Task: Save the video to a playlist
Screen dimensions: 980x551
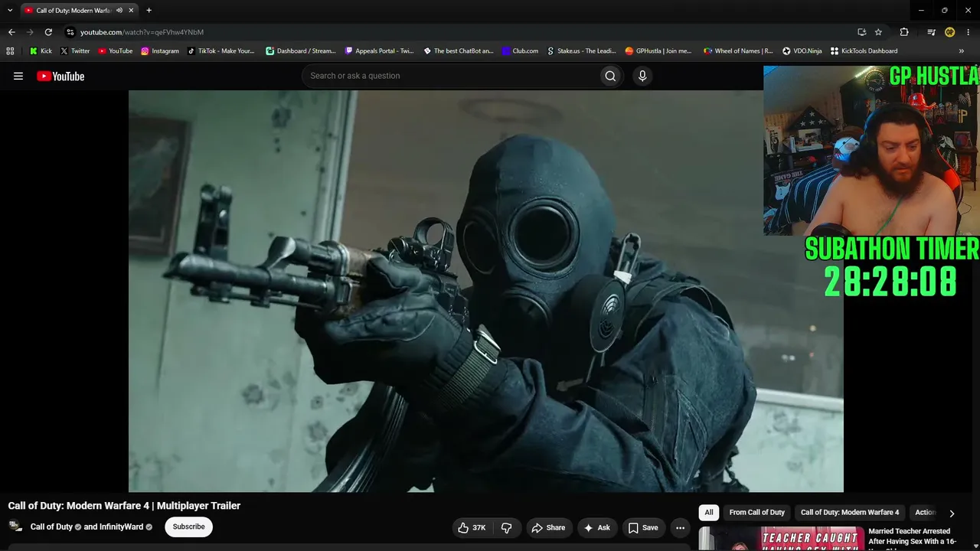Action: [643, 527]
